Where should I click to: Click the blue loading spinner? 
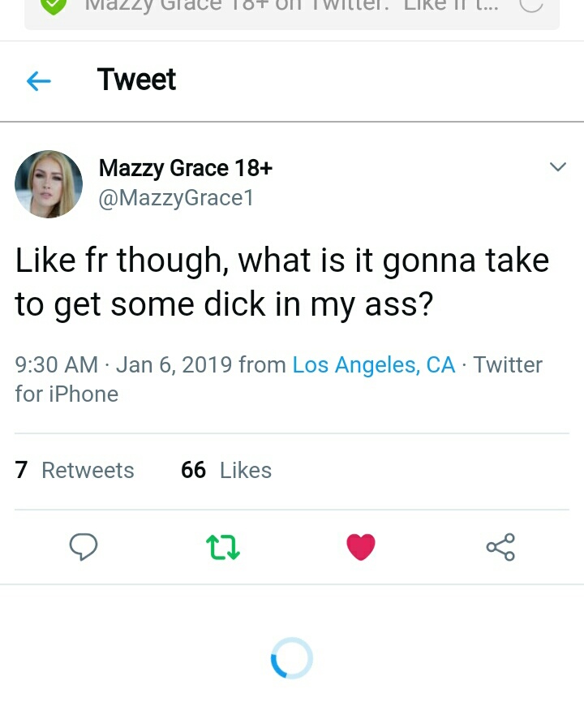coord(291,658)
